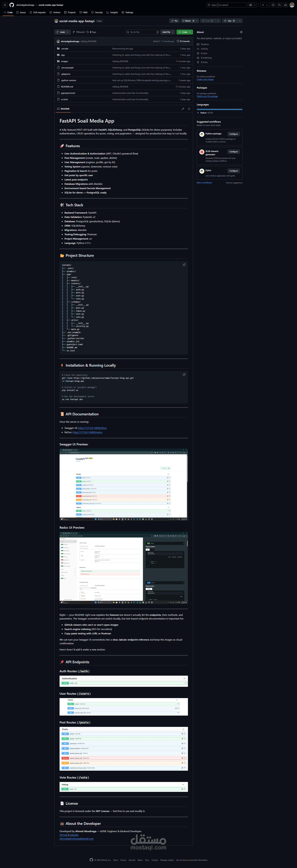Open the Copilot dropdown arrow
Viewport: 297px width, 868px height.
[x=255, y=5]
